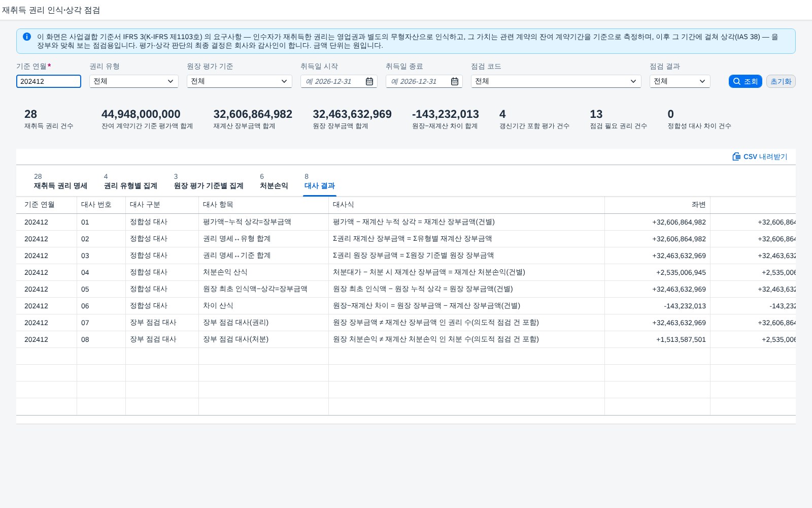The image size is (812, 508).
Task: Select the 차이 산식 row cell
Action: (x=264, y=306)
